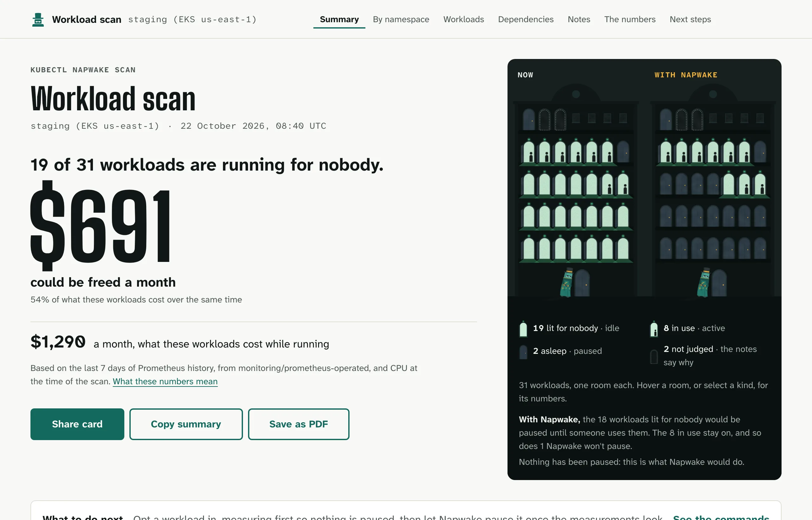Click the 'NOW' panel label
The width and height of the screenshot is (812, 520).
click(x=525, y=75)
